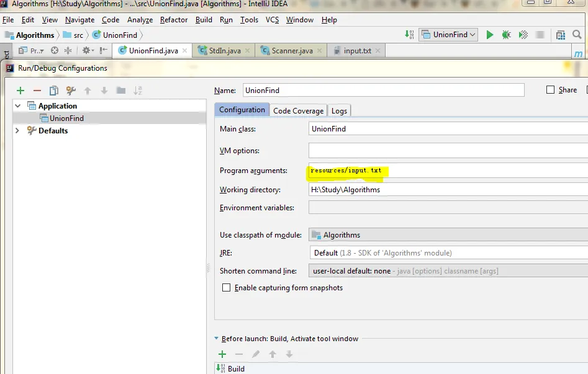Close the UnionFind.java editor tab

(185, 51)
